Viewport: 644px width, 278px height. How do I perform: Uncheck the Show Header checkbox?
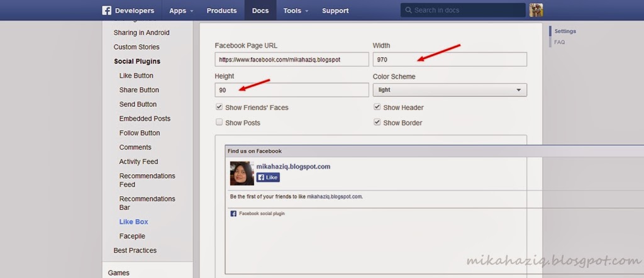pyautogui.click(x=377, y=107)
